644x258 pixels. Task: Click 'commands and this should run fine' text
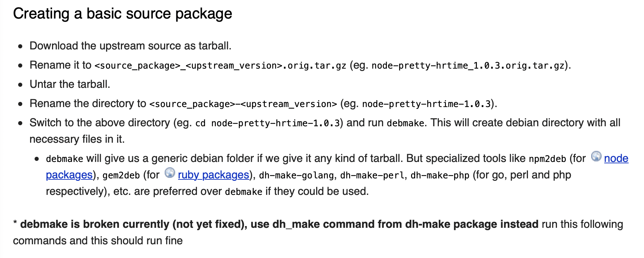[98, 241]
